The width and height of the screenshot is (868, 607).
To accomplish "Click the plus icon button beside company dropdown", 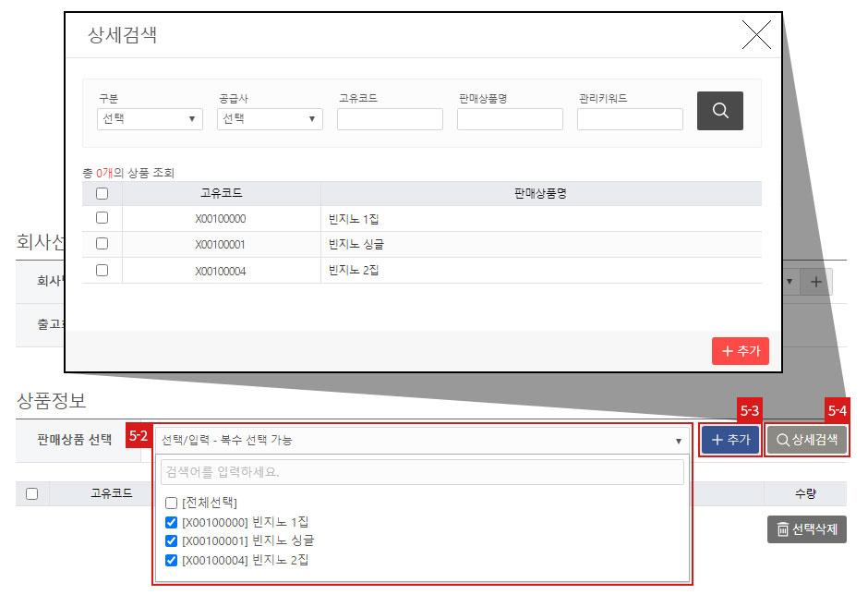I will (x=815, y=282).
